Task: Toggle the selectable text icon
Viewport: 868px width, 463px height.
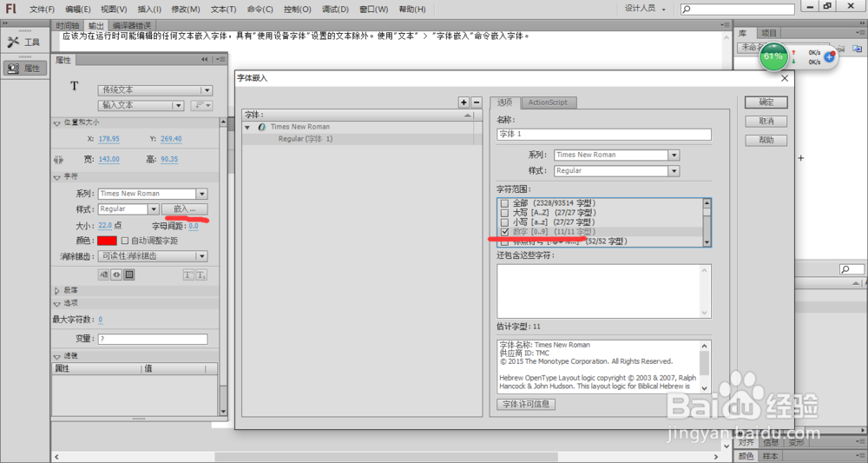Action: [103, 274]
